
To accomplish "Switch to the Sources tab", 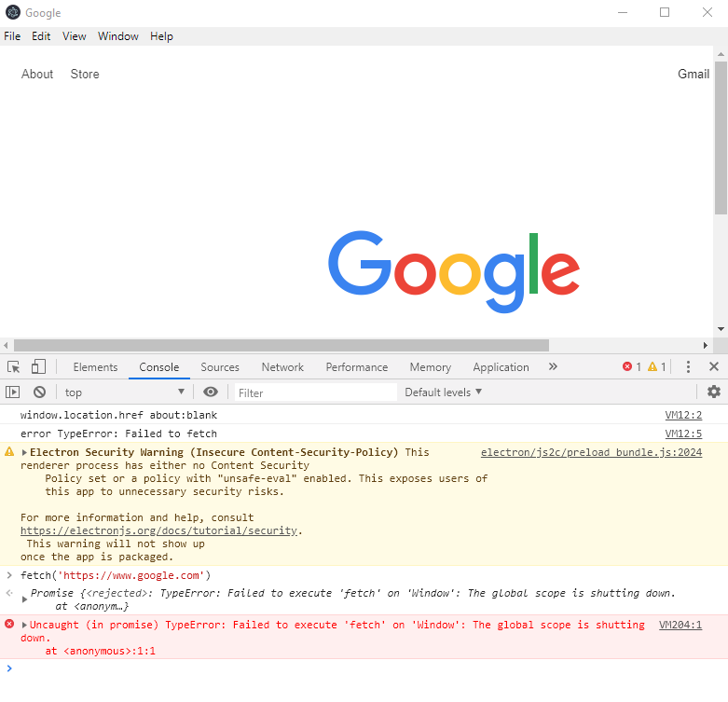I will pos(220,367).
